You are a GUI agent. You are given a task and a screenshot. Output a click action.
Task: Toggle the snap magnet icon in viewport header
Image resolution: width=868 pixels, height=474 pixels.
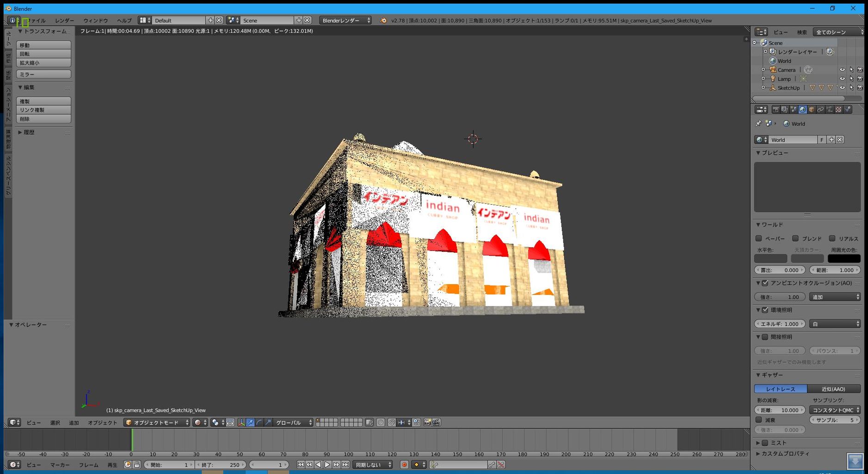tap(392, 423)
